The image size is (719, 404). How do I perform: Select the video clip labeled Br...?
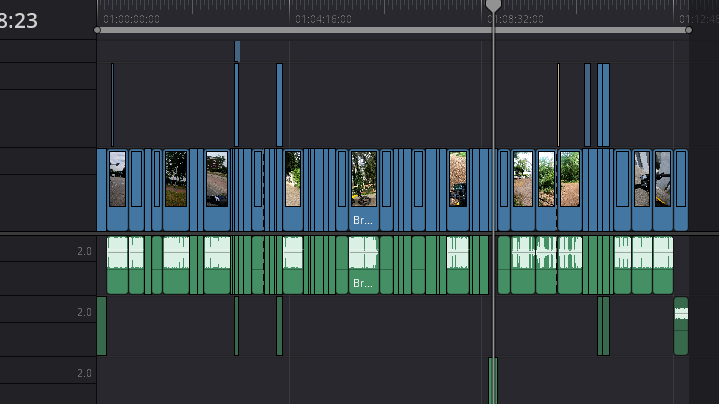tap(364, 190)
